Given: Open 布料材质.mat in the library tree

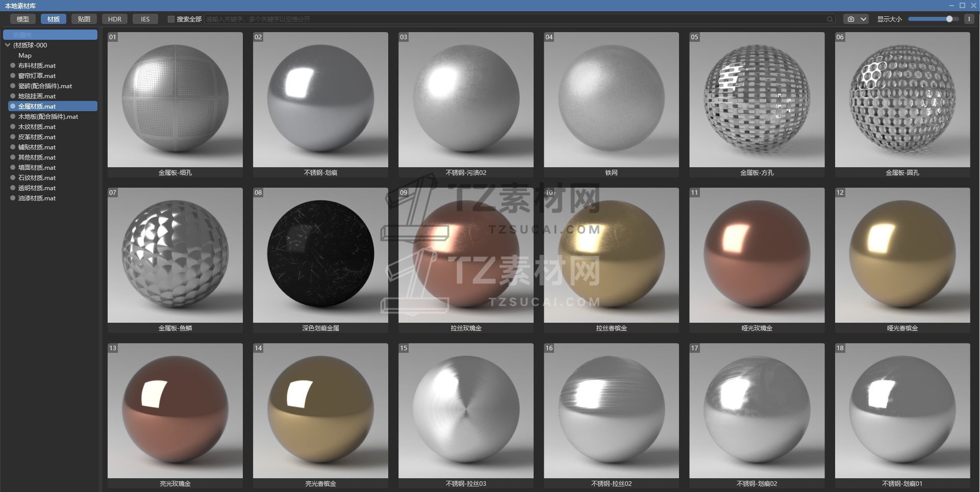Looking at the screenshot, I should point(37,65).
